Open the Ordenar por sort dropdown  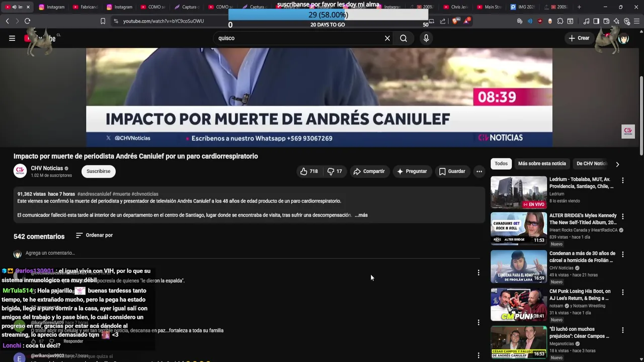[x=94, y=235]
